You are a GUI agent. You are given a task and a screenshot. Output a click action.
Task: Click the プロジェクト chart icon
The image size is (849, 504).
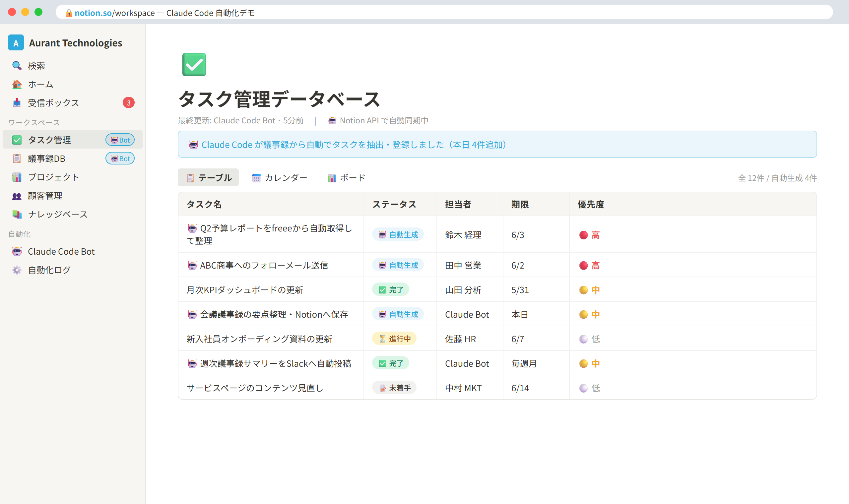[17, 177]
